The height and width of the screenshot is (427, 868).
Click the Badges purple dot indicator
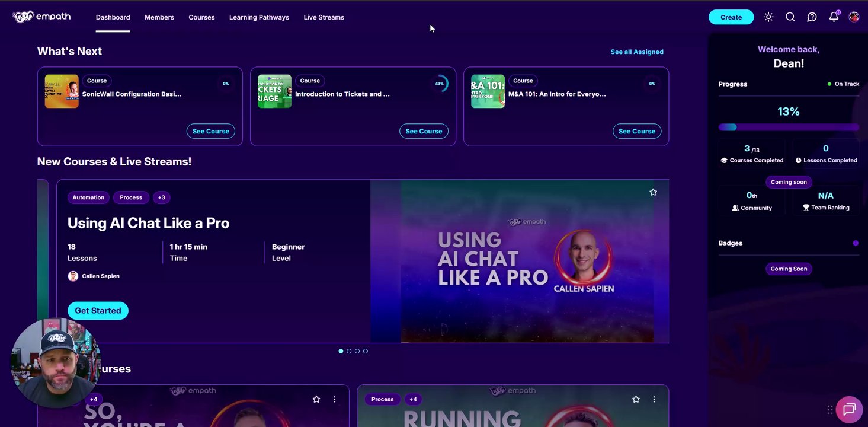pos(856,243)
